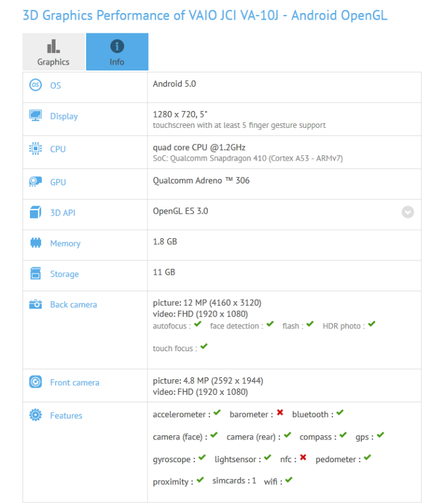Screen dimensions: 431x504
Task: Click the GPU label
Action: point(58,182)
